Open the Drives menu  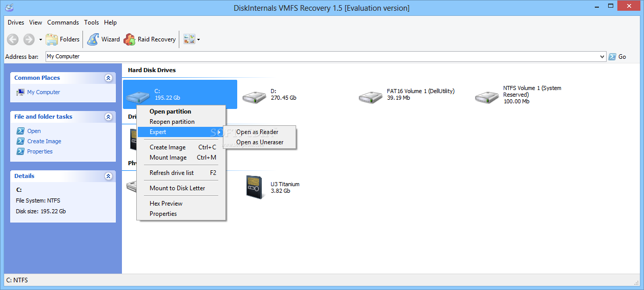point(16,23)
